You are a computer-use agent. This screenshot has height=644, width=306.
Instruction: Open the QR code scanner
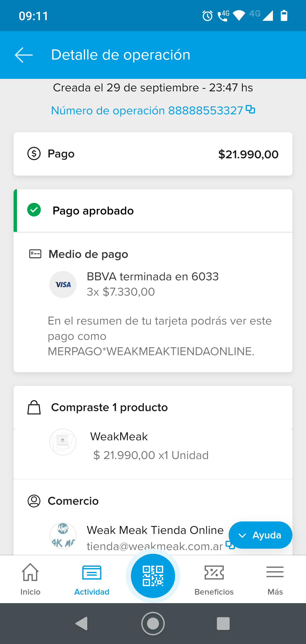153,576
